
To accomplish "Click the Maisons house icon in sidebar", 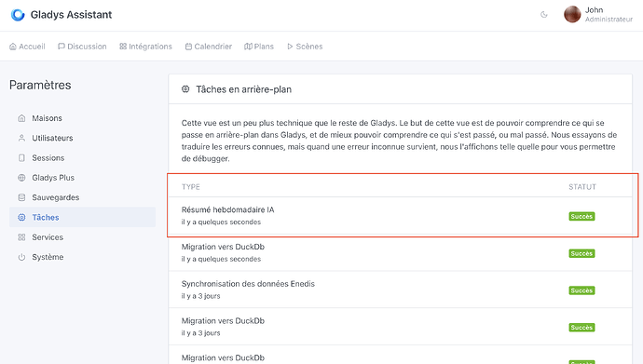I will [x=21, y=118].
